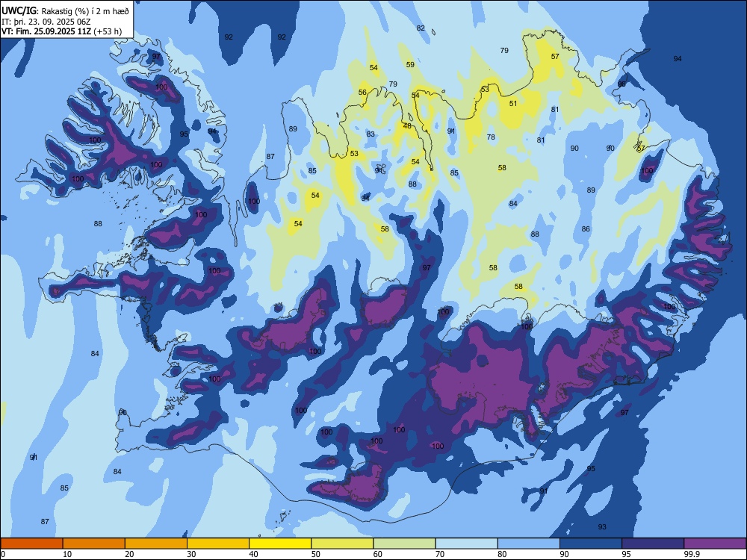Viewport: 747px width, 560px height.
Task: Click the '80' legend tick label
Action: coord(502,554)
